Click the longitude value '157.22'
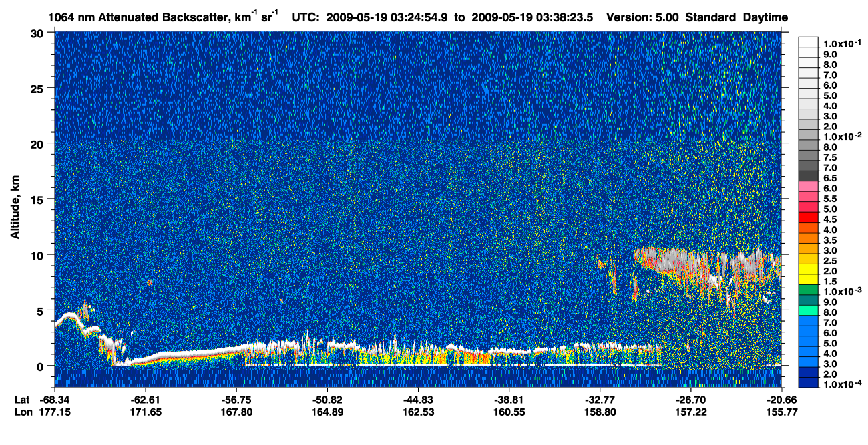Screen dimensions: 868x445 click(692, 412)
